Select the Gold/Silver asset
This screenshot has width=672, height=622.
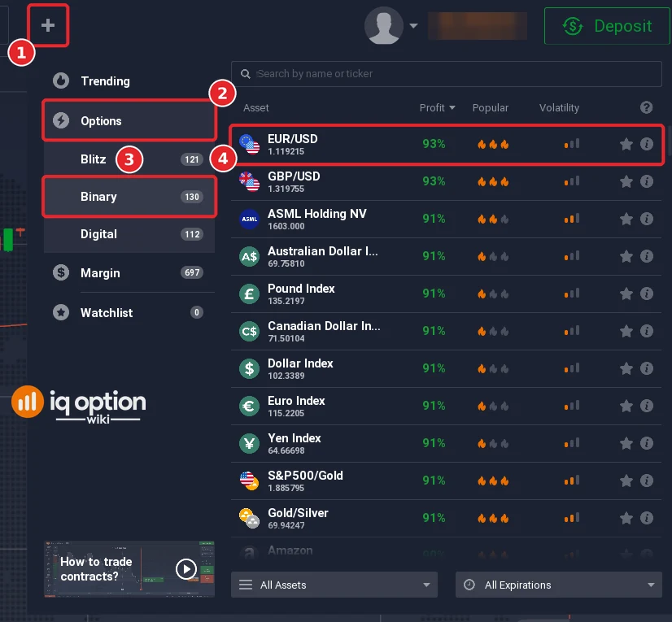coord(446,519)
